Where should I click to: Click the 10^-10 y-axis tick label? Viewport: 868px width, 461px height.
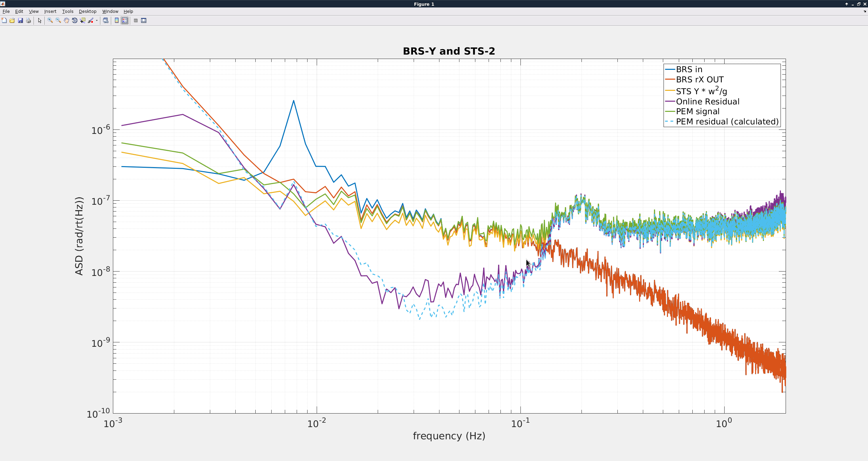[x=98, y=413]
